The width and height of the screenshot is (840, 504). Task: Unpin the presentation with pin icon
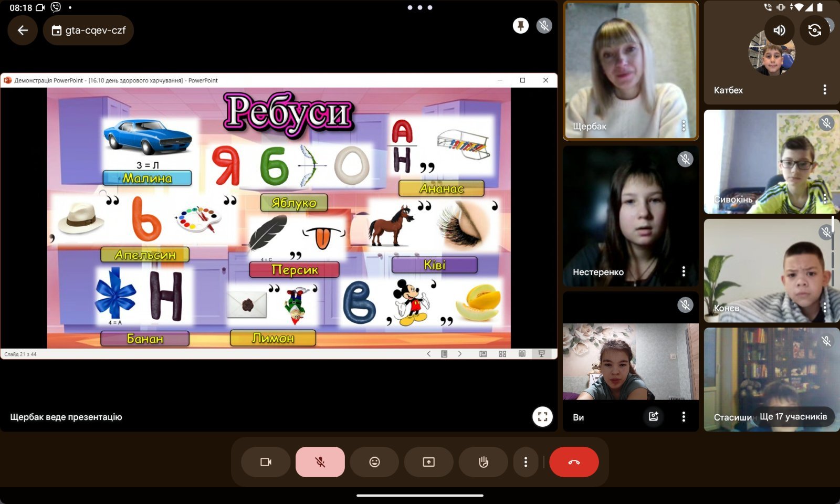[520, 26]
